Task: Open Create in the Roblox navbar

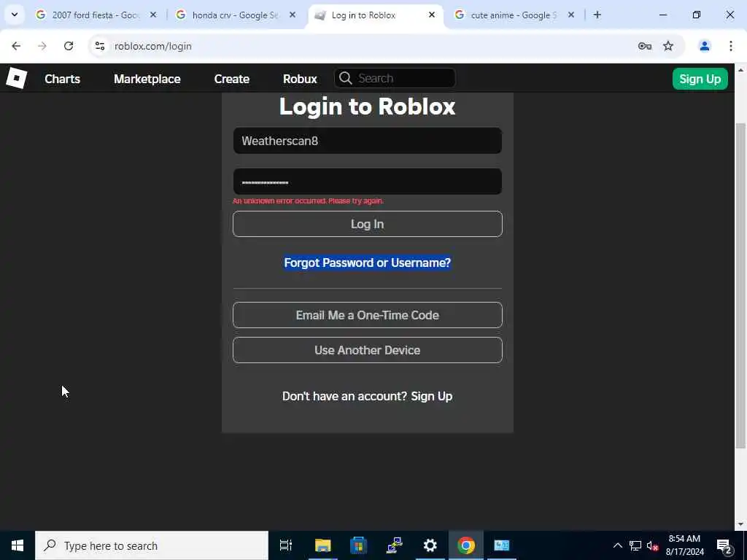Action: 231,79
